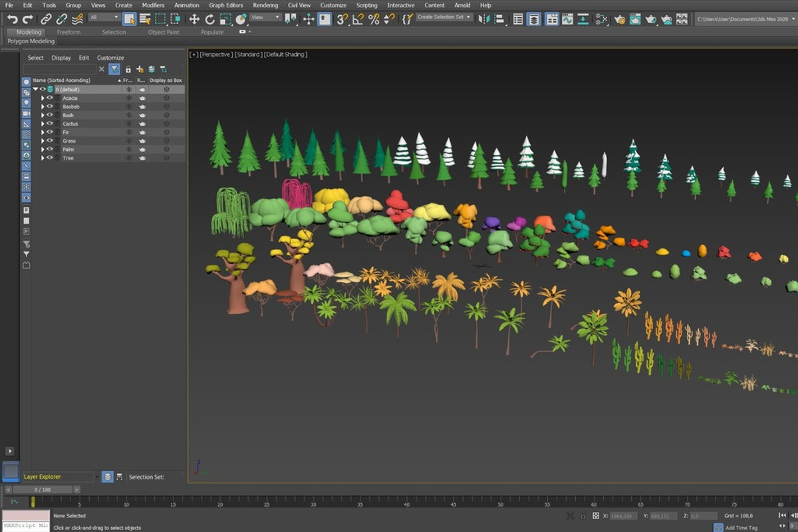Click the Undo arrow icon
Screen dimensions: 798x532
12,19
